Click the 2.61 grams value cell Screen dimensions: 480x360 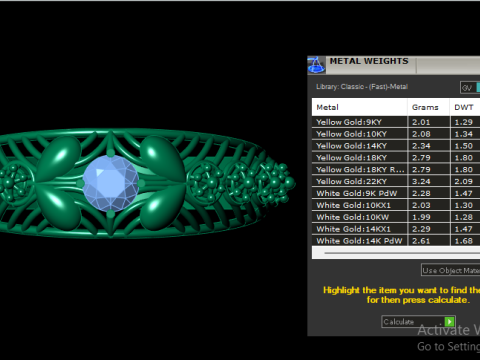[x=428, y=241]
